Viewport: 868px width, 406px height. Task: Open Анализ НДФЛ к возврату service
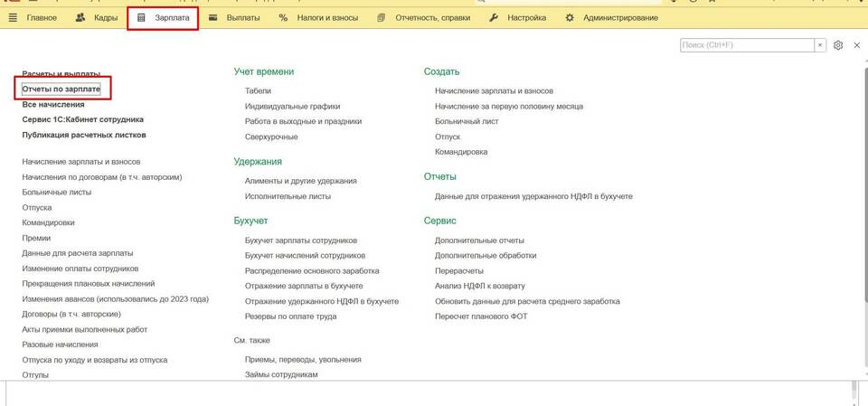tap(479, 286)
